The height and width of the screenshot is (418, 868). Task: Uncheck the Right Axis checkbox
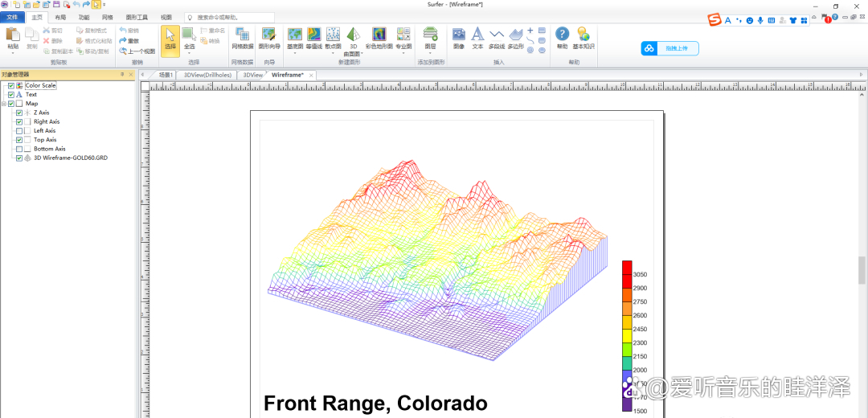tap(19, 122)
